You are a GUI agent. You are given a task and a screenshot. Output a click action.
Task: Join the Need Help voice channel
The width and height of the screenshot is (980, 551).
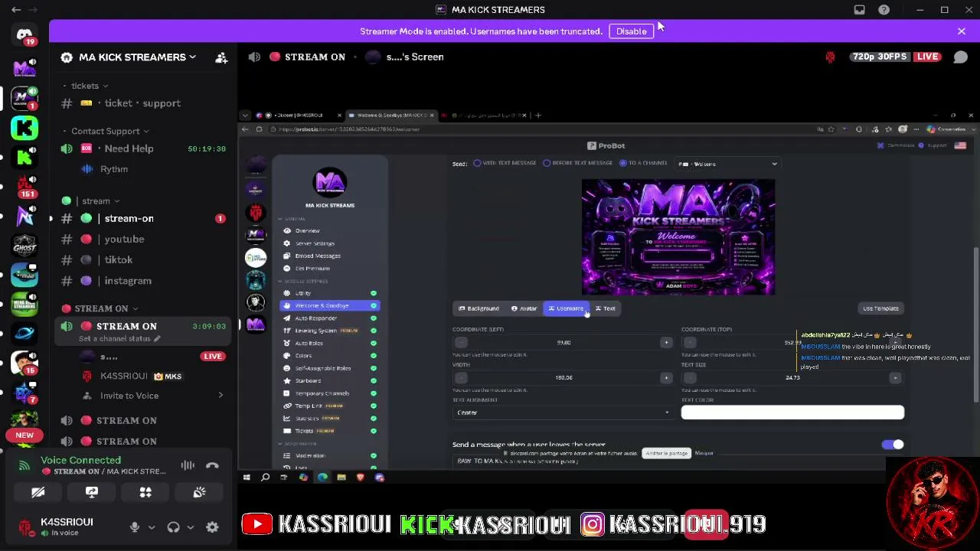[x=143, y=148]
